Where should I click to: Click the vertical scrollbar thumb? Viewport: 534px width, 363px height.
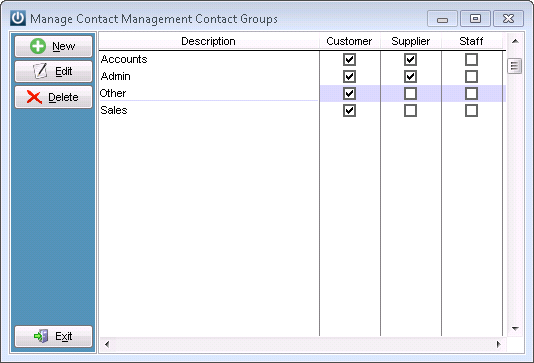[514, 66]
